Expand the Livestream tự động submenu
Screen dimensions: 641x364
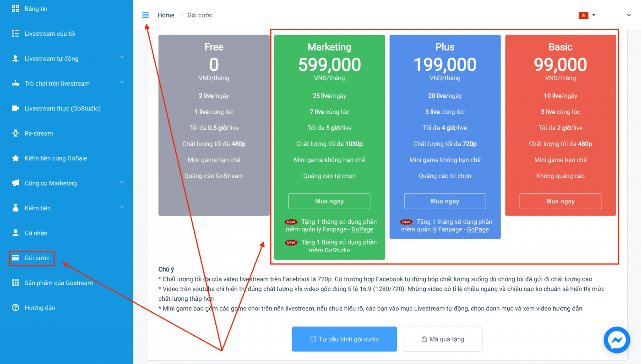122,58
